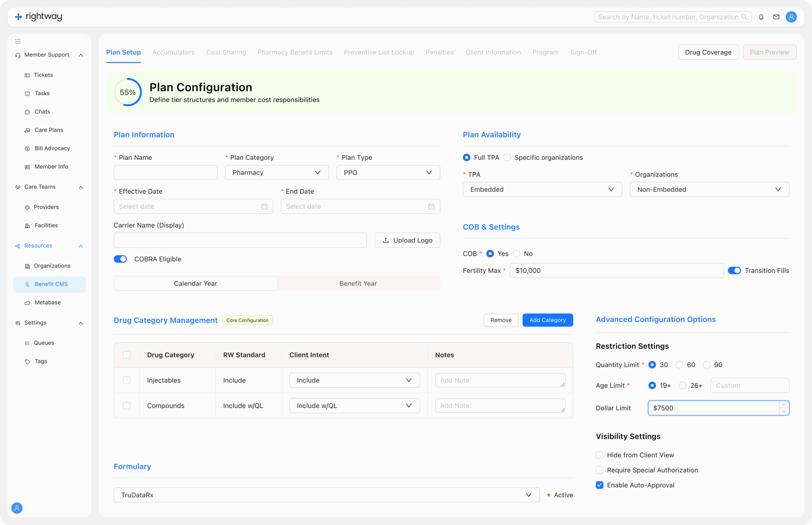Click the search magnifier icon

click(744, 17)
